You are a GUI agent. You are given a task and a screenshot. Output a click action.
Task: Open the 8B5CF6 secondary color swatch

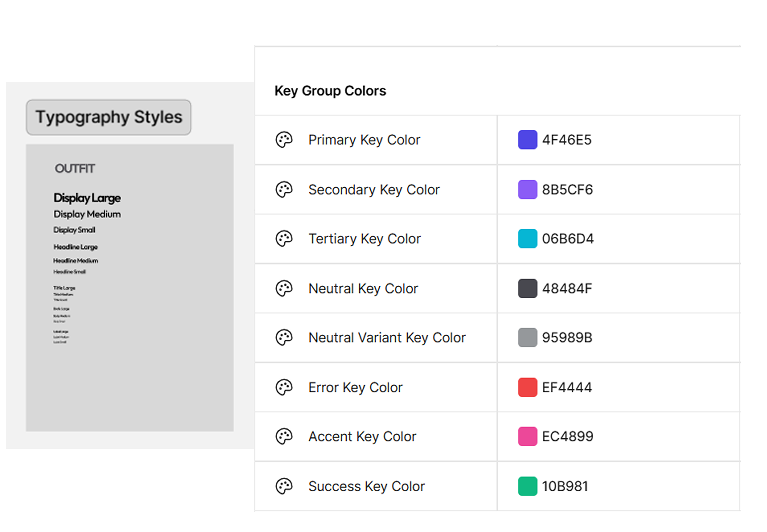[528, 189]
